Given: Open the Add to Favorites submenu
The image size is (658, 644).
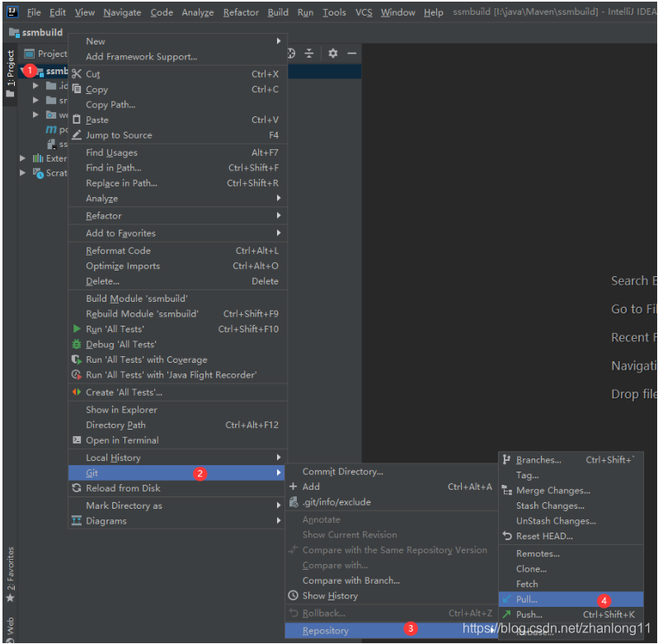Looking at the screenshot, I should pos(178,233).
